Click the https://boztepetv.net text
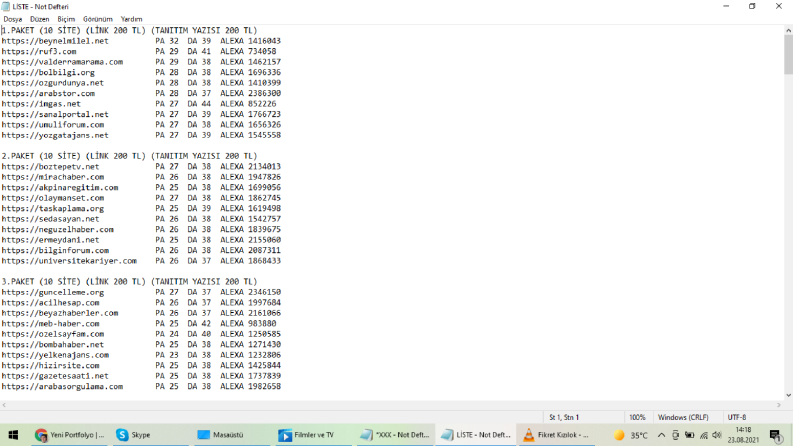Viewport: 793px width, 446px height. click(x=50, y=166)
